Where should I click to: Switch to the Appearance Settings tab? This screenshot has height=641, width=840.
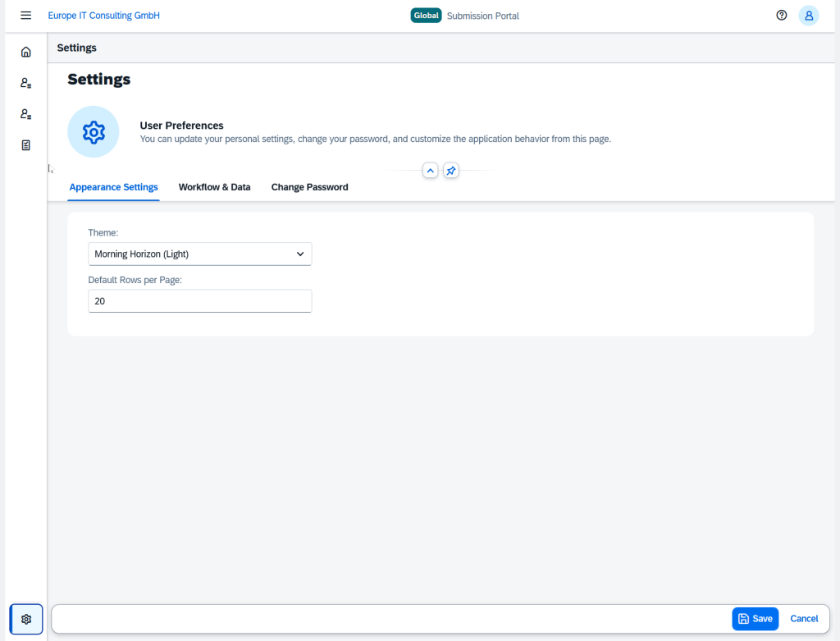click(113, 187)
